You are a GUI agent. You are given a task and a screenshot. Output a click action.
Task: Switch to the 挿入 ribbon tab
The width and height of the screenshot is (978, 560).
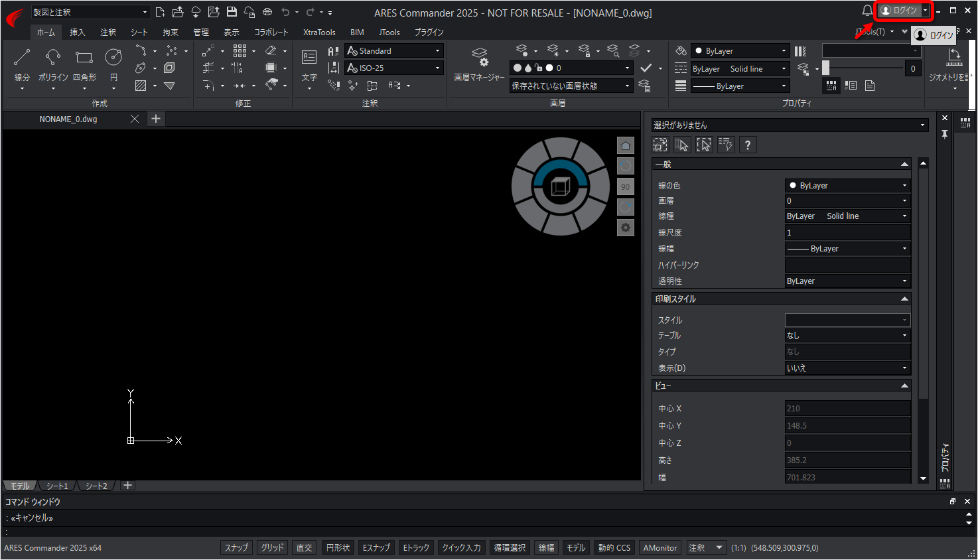pos(78,32)
